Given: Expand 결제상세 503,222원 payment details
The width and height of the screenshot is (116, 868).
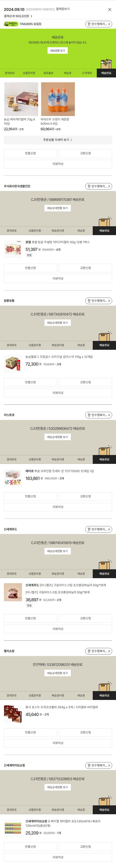Looking at the screenshot, I should [x=18, y=16].
